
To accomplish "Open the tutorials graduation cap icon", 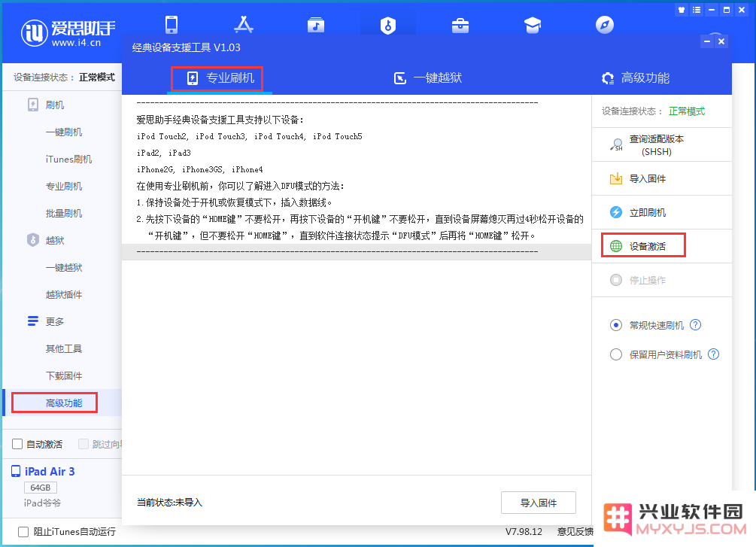I will click(x=533, y=25).
